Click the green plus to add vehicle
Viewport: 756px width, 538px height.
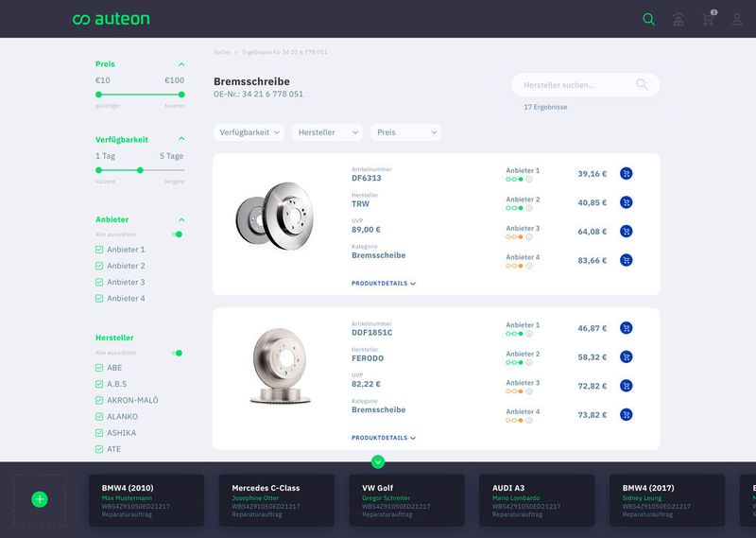click(40, 499)
